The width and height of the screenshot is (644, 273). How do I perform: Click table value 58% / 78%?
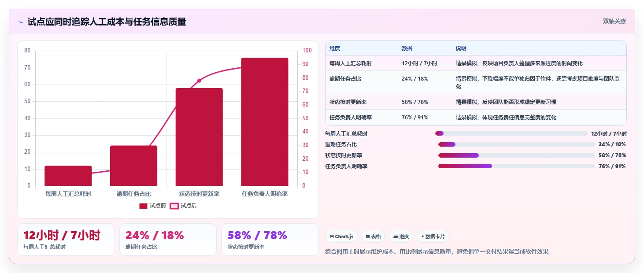click(x=415, y=102)
